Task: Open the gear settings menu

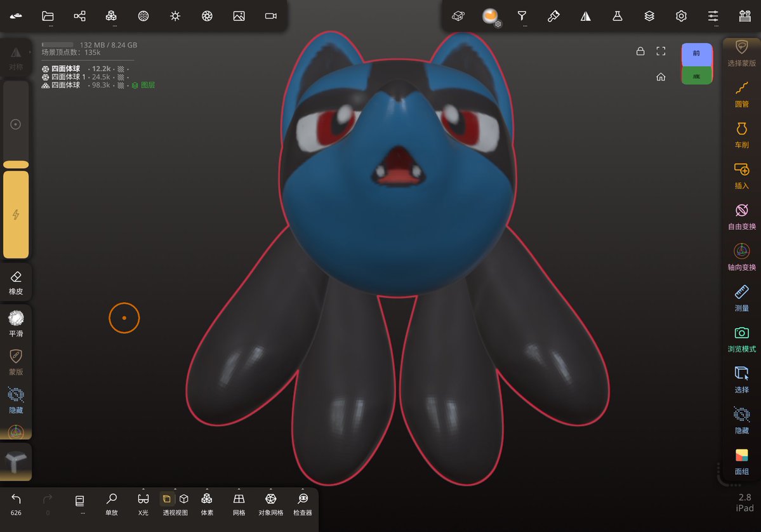Action: 682,16
